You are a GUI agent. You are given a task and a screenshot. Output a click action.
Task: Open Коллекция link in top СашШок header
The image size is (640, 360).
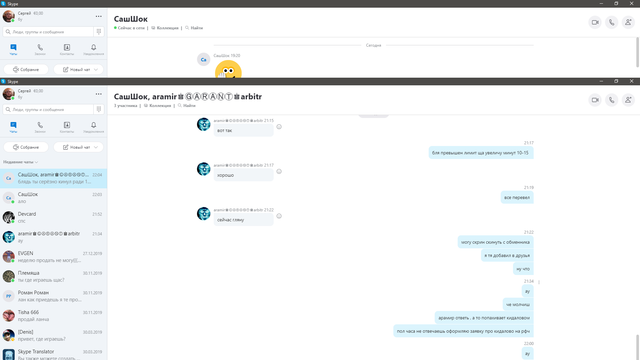point(165,28)
